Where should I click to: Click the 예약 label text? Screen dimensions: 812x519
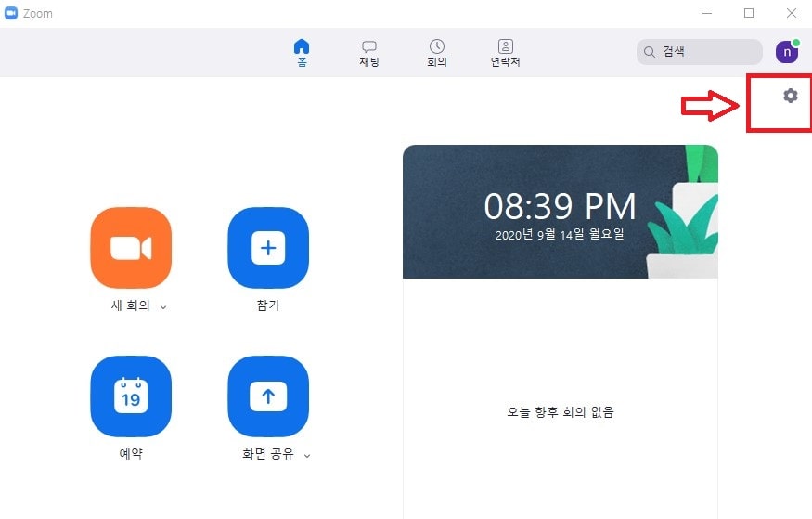click(131, 454)
